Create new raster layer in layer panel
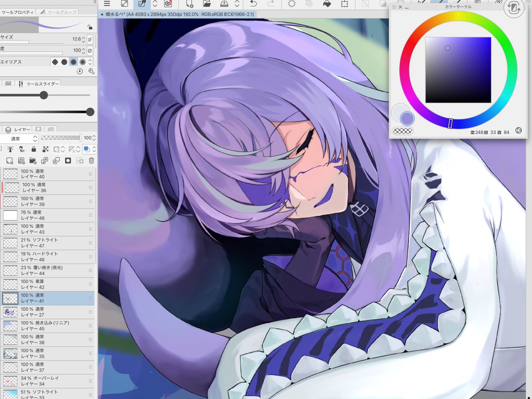This screenshot has height=399, width=532. tap(9, 161)
